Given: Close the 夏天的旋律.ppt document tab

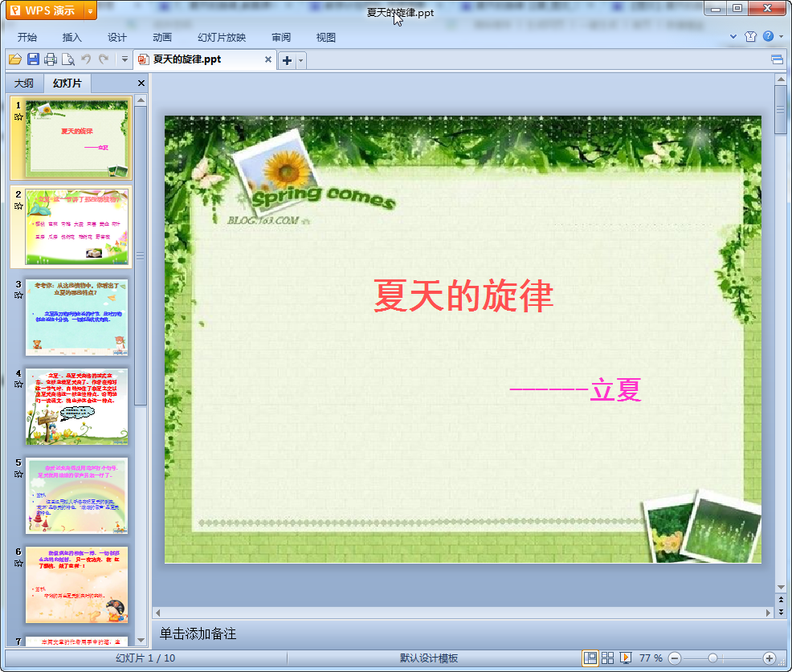Looking at the screenshot, I should (268, 59).
